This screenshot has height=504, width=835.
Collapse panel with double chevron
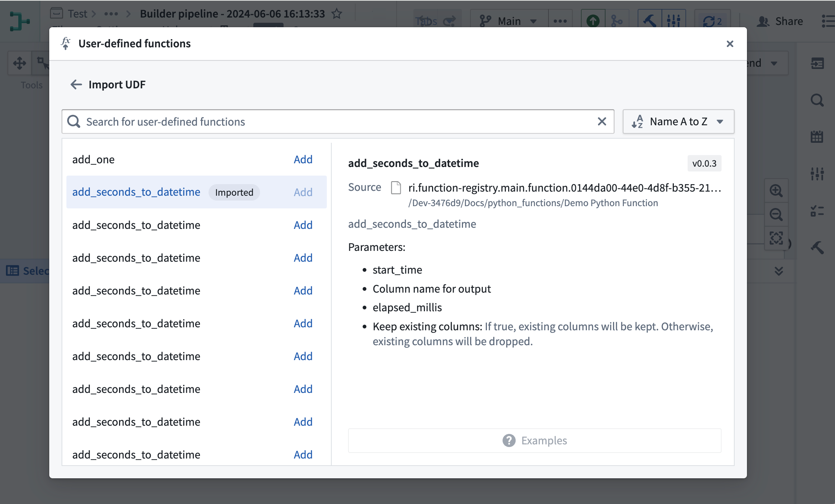click(x=779, y=271)
